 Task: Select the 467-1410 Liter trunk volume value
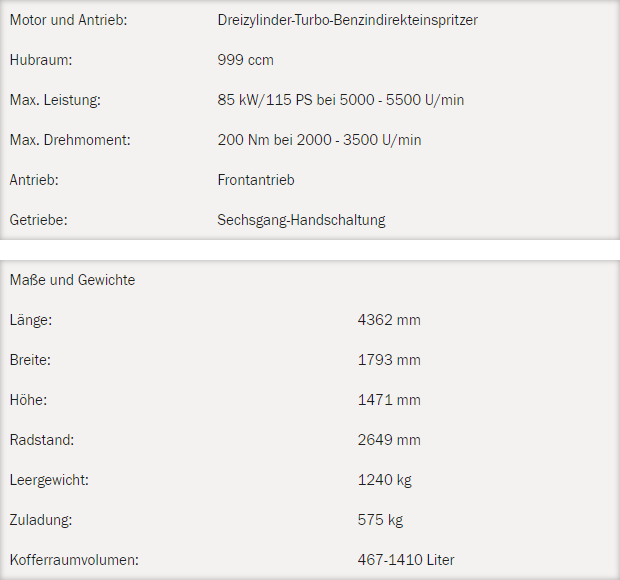coord(406,560)
